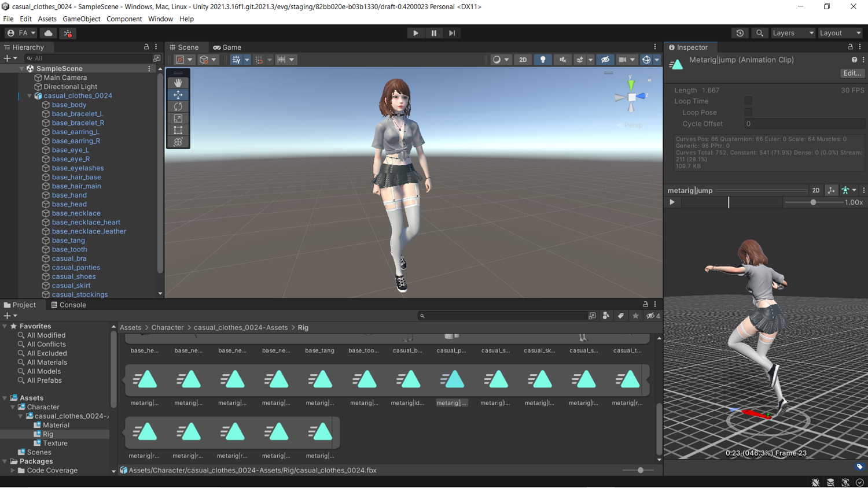Adjust the Project icon size slider
The width and height of the screenshot is (868, 488).
click(x=640, y=471)
